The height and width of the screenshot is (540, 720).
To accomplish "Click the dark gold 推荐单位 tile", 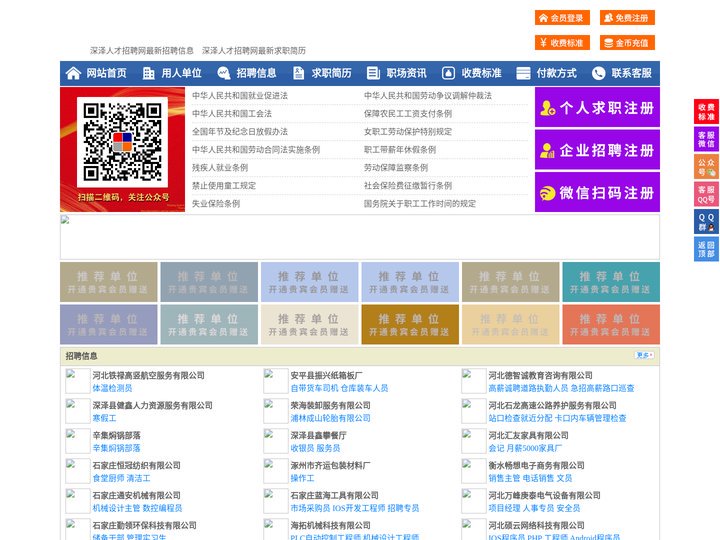I will point(410,324).
